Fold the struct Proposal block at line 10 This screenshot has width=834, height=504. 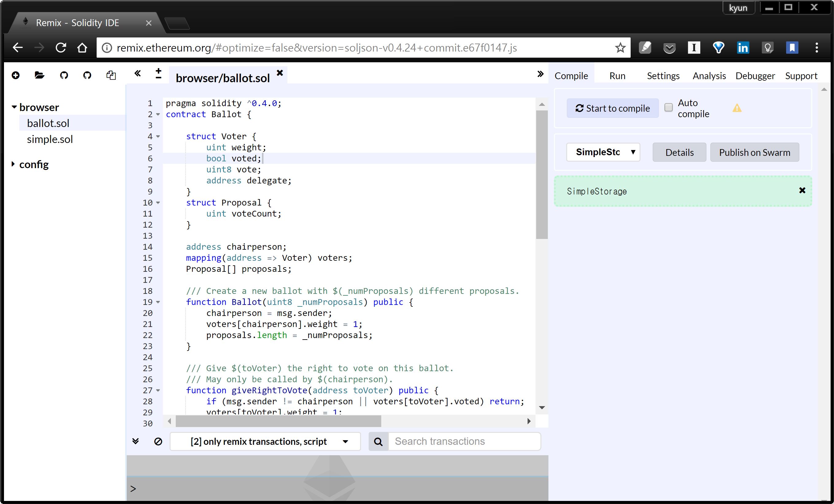[x=158, y=203]
